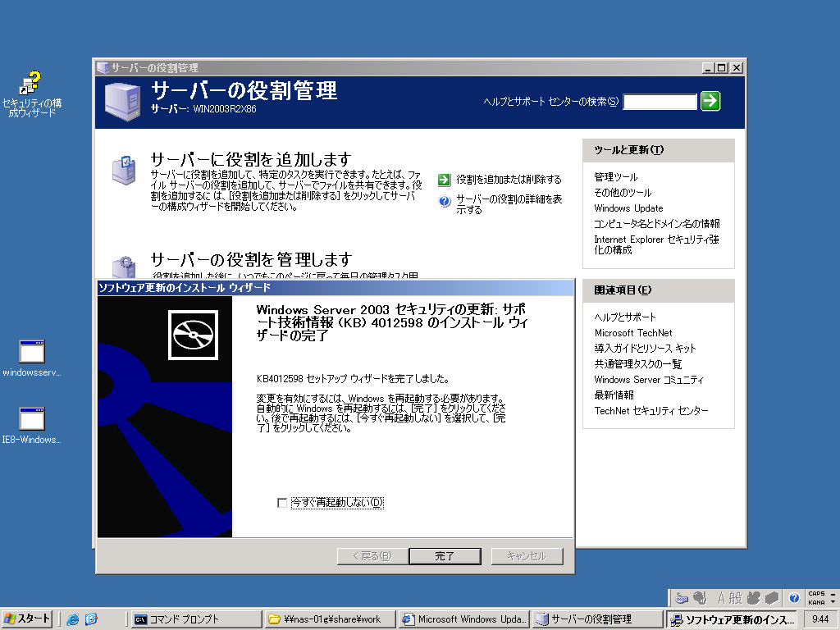The width and height of the screenshot is (840, 630).
Task: Select the IME soft keyboard icon
Action: (x=682, y=597)
